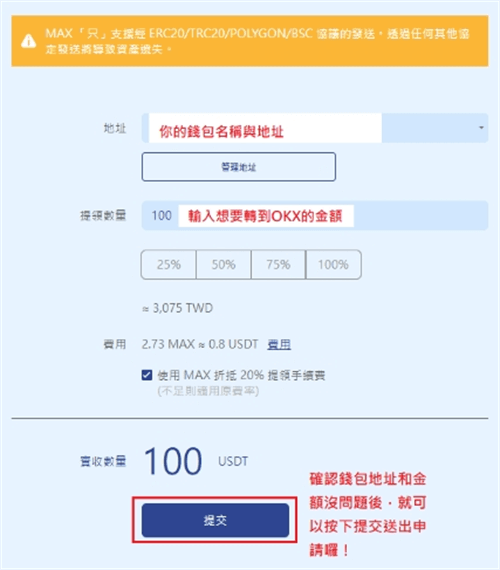Click the warning triangle icon in orange banner
Screen dimensions: 500x570
(28, 41)
